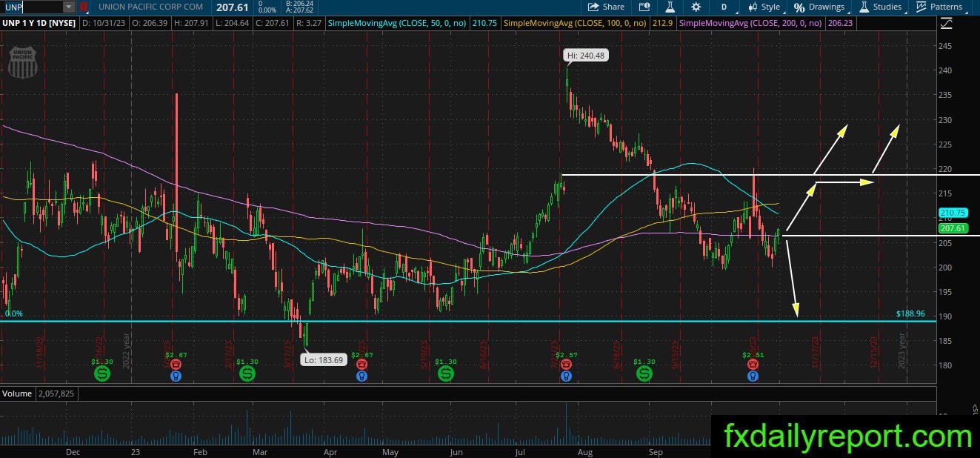Click the 'Hi: 240.48' price bubble
Screen dimensions: 980x458
click(586, 56)
